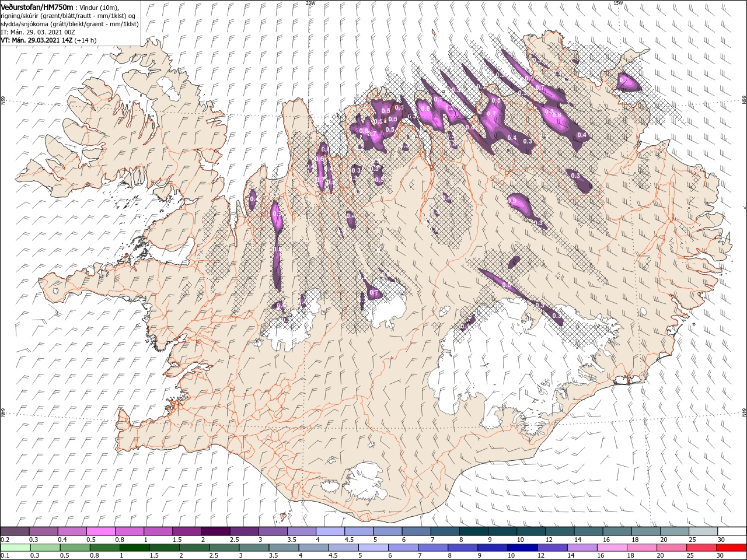Click the 3.5 label in the upper legend
This screenshot has width=747, height=560.
coord(292,540)
